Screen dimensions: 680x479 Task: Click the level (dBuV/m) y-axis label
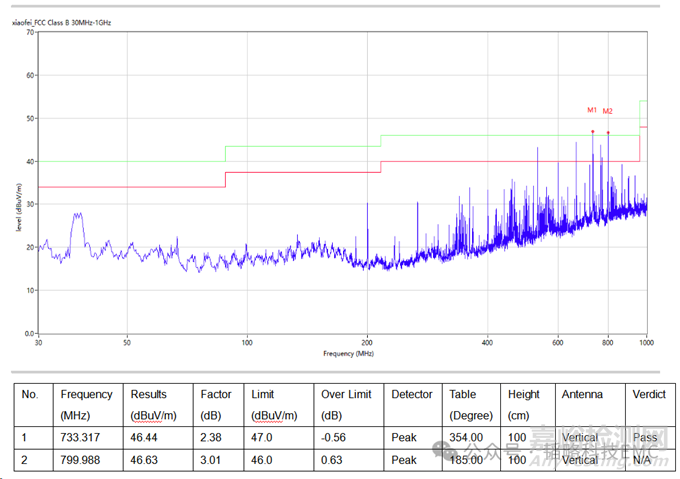19,208
